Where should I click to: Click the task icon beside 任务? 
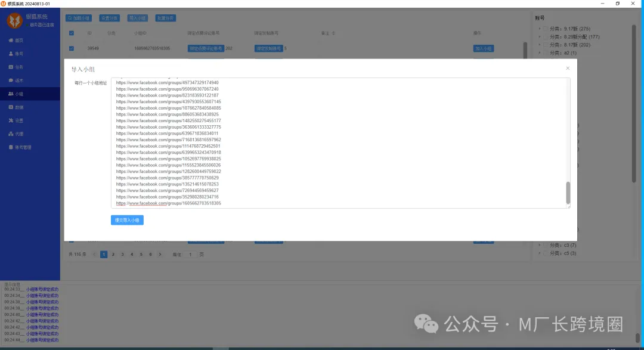tap(11, 67)
